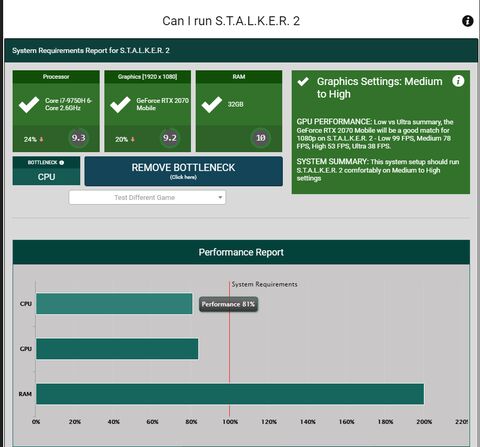Click the 0% axis label
This screenshot has width=480, height=447.
point(36,422)
